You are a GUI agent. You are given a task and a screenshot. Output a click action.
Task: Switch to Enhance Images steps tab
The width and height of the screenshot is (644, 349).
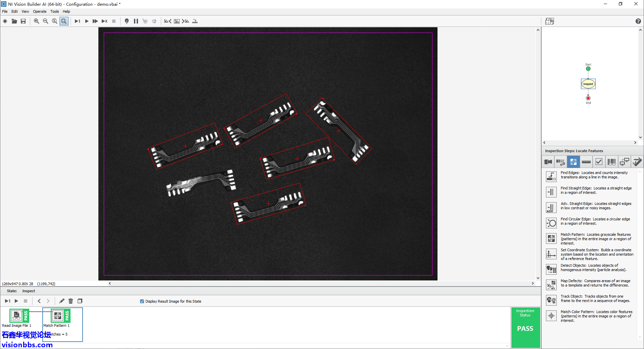click(x=560, y=162)
